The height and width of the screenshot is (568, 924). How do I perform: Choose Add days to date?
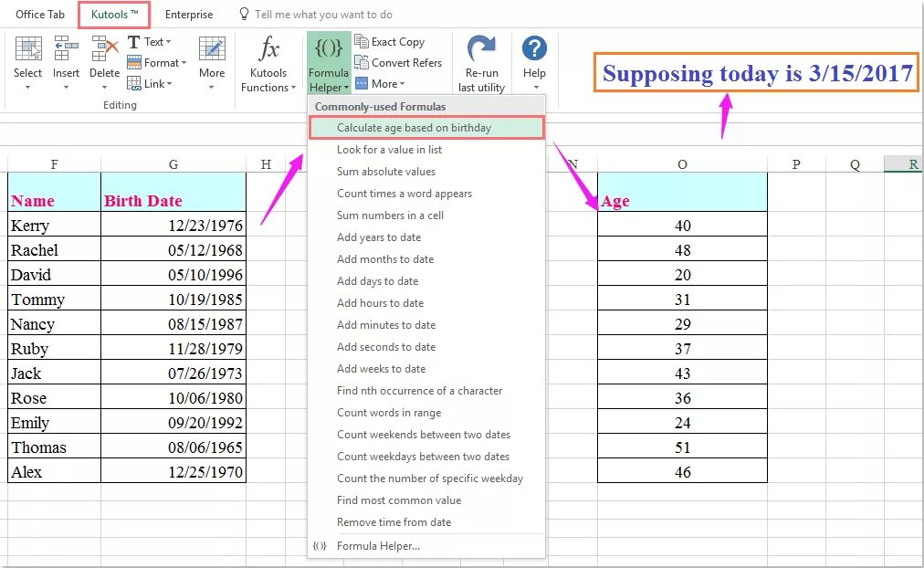click(426, 281)
